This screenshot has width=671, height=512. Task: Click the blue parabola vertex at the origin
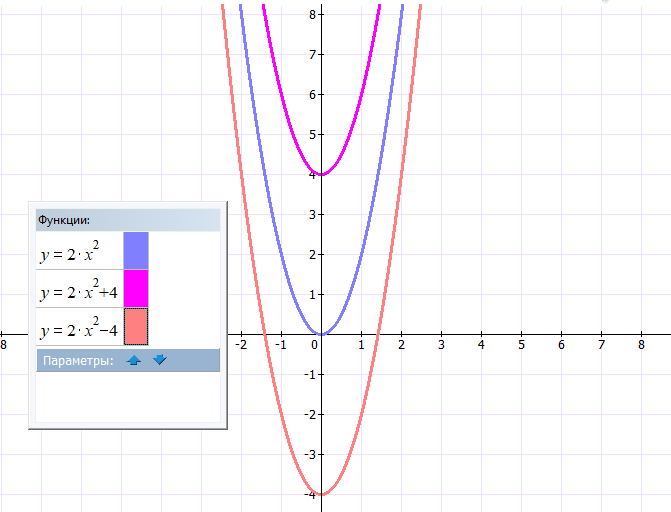(321, 334)
